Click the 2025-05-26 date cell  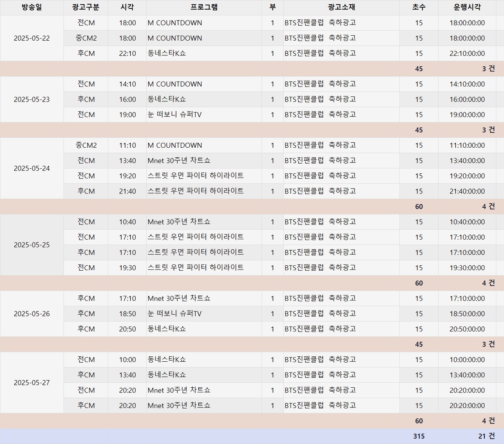(x=31, y=313)
